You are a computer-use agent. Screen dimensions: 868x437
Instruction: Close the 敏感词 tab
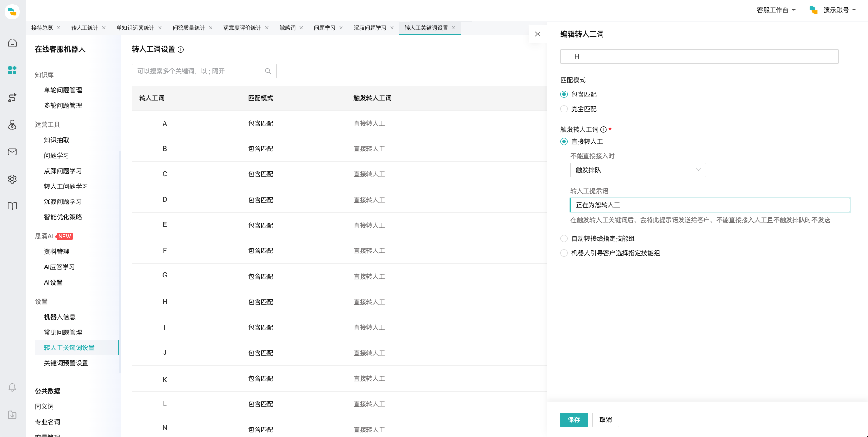pos(301,28)
